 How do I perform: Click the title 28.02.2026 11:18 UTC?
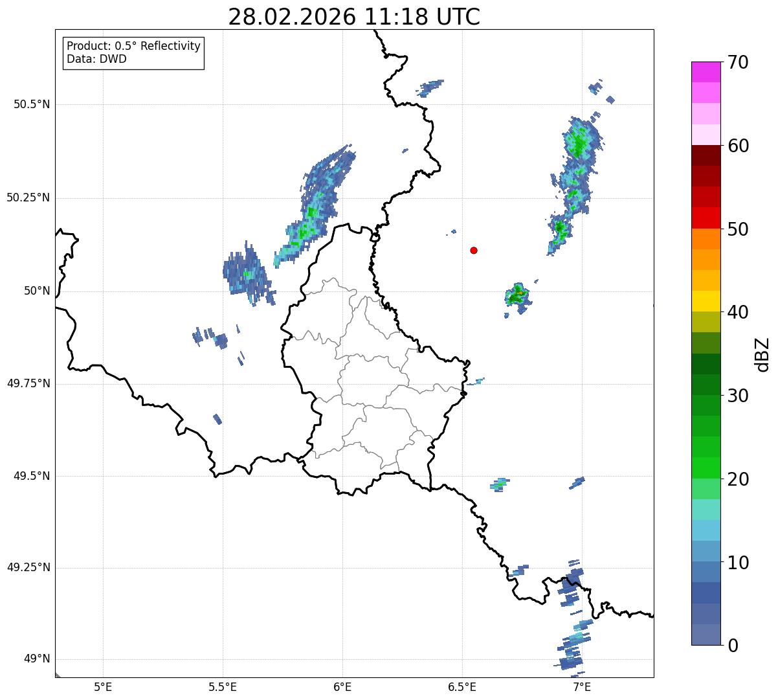click(354, 17)
